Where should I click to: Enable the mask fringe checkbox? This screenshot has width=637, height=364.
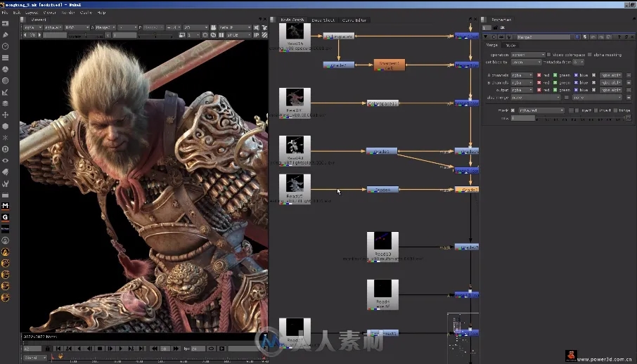point(615,110)
